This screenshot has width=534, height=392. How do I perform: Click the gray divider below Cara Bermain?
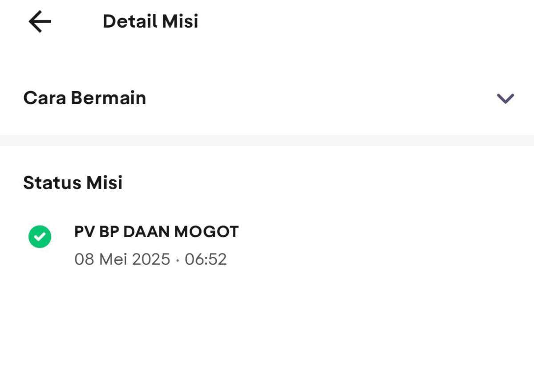[267, 140]
